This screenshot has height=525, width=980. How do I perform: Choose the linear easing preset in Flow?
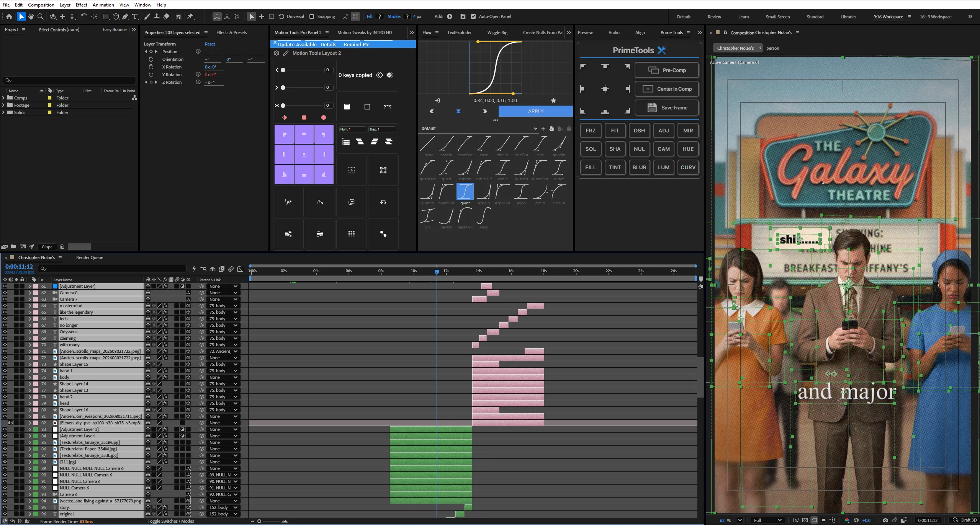[427, 147]
